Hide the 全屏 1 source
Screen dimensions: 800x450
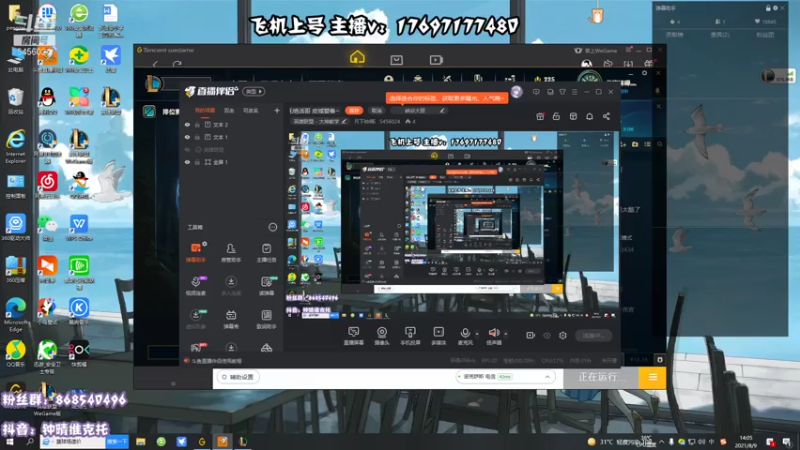[187, 162]
